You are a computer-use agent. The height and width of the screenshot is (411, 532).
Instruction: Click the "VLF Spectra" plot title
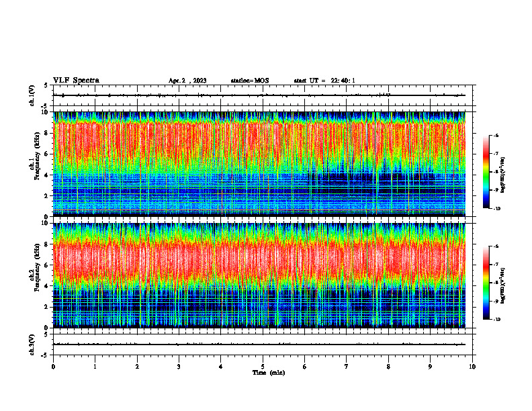(x=76, y=80)
